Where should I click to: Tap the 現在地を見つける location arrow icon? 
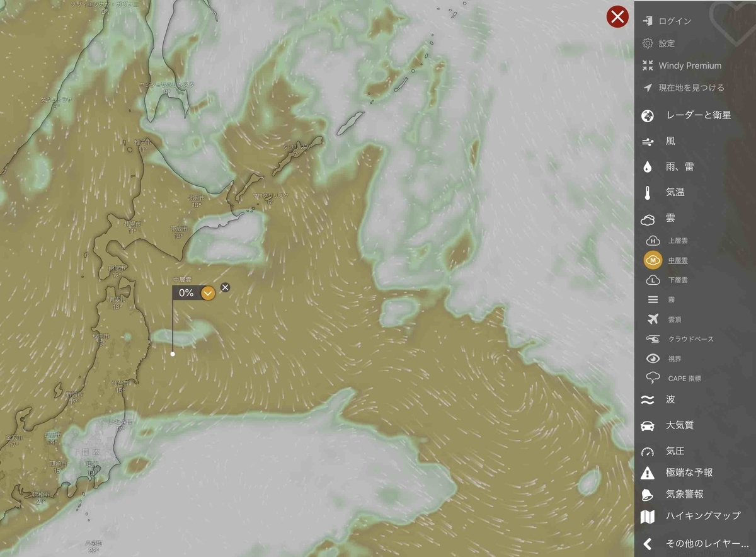tap(647, 88)
